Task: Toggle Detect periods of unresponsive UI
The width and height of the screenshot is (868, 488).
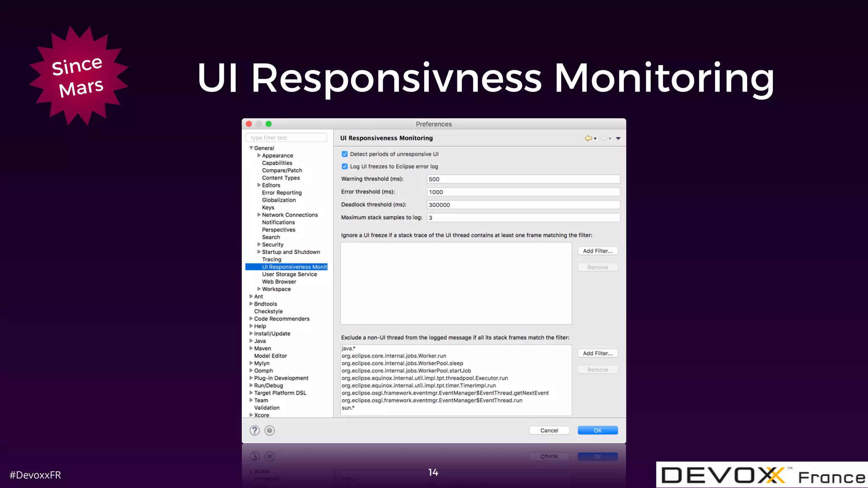Action: tap(345, 154)
